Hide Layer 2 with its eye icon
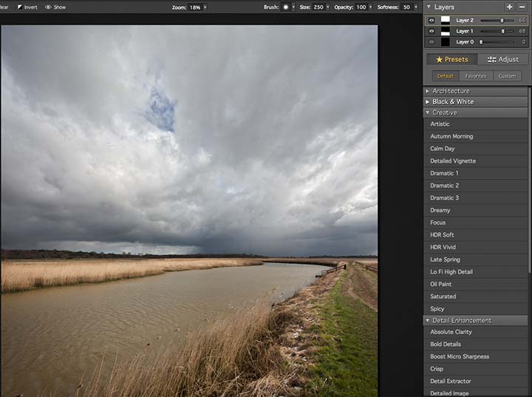This screenshot has width=532, height=397. click(x=432, y=21)
